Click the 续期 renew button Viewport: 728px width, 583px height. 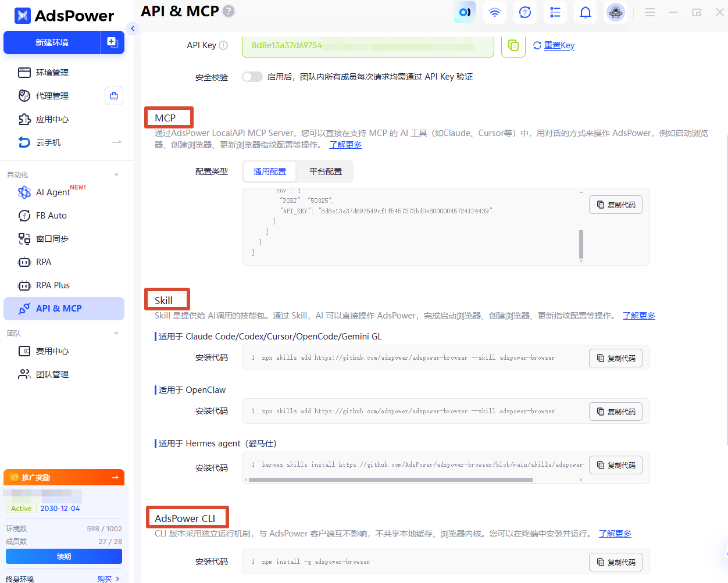64,556
